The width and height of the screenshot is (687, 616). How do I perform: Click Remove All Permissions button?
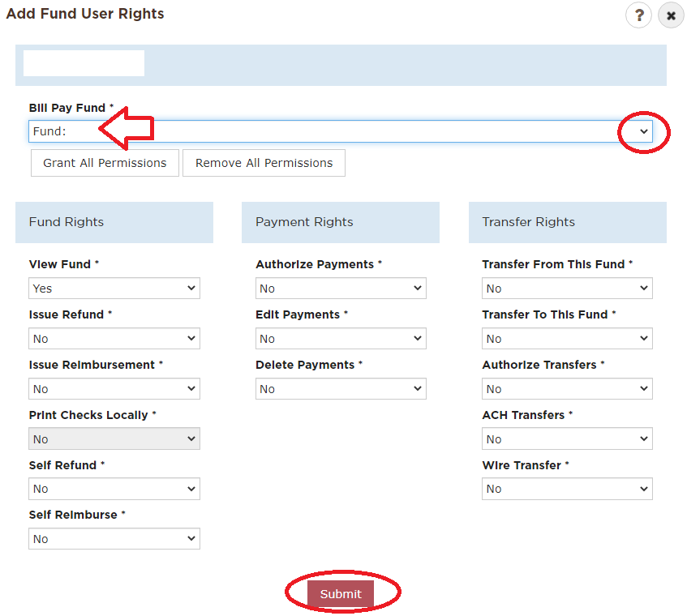[x=264, y=163]
